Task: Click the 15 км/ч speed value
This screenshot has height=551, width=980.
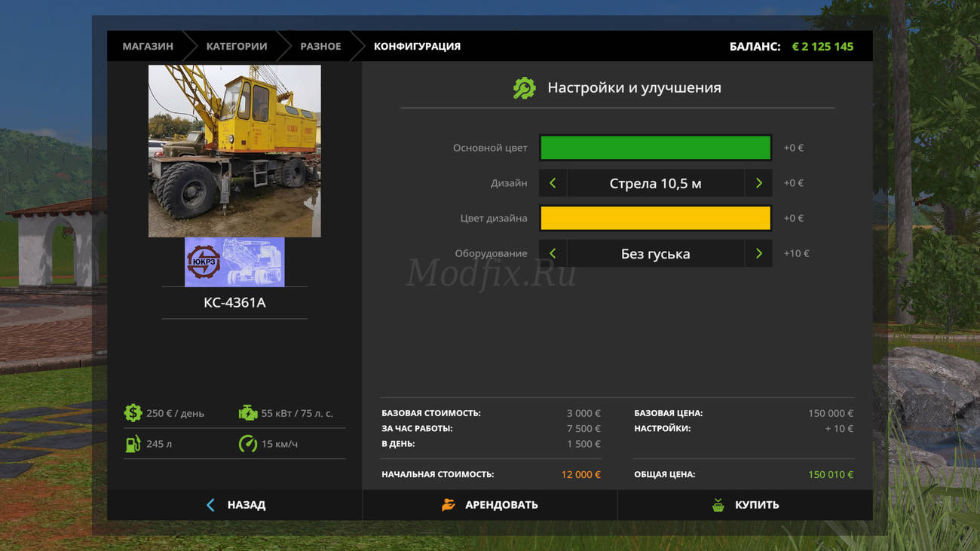Action: click(x=280, y=444)
